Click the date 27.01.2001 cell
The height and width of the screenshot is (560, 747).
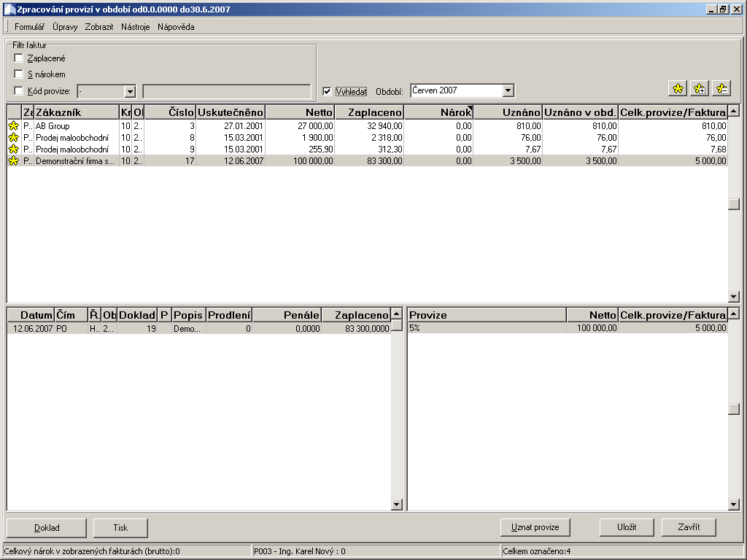click(x=231, y=125)
